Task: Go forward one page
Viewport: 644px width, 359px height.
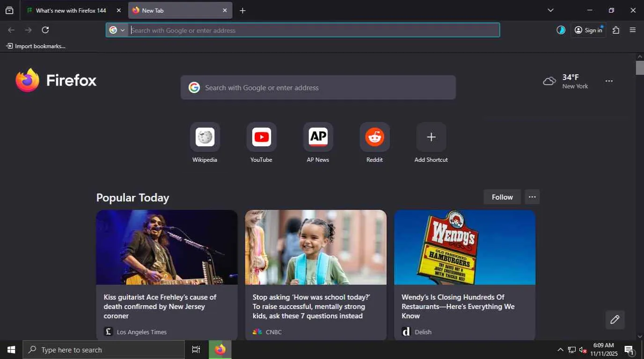Action: click(29, 30)
